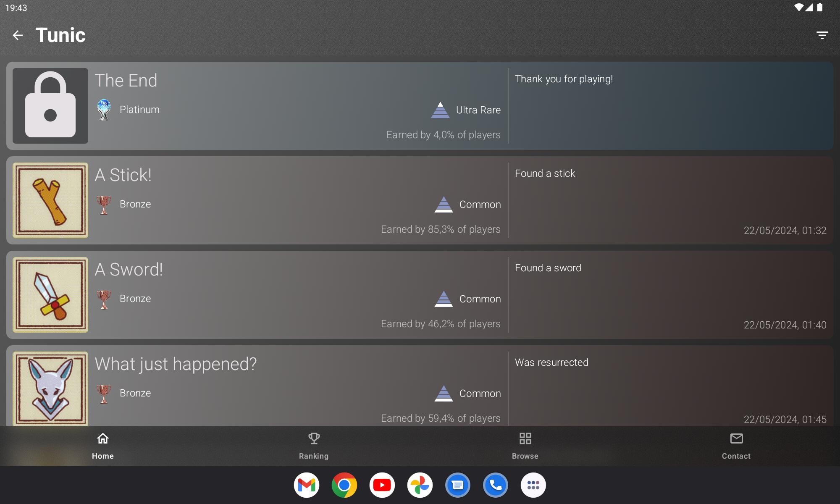This screenshot has height=504, width=840.
Task: Click Bronze trophy icon for What just happened?
Action: point(104,394)
